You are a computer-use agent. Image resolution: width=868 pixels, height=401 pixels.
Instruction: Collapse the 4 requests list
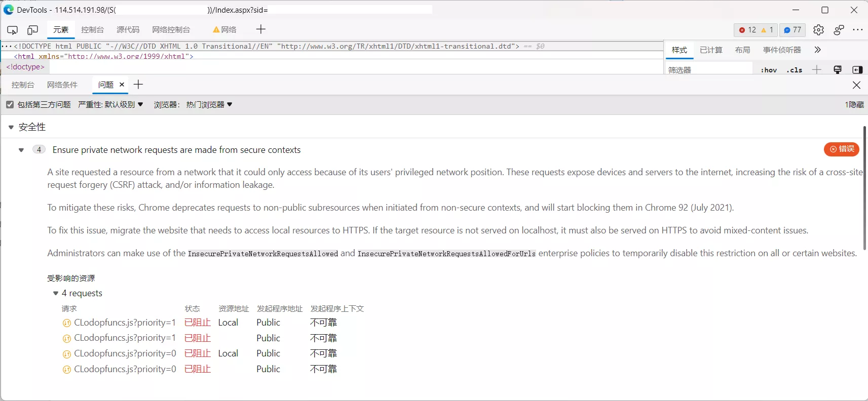(56, 293)
